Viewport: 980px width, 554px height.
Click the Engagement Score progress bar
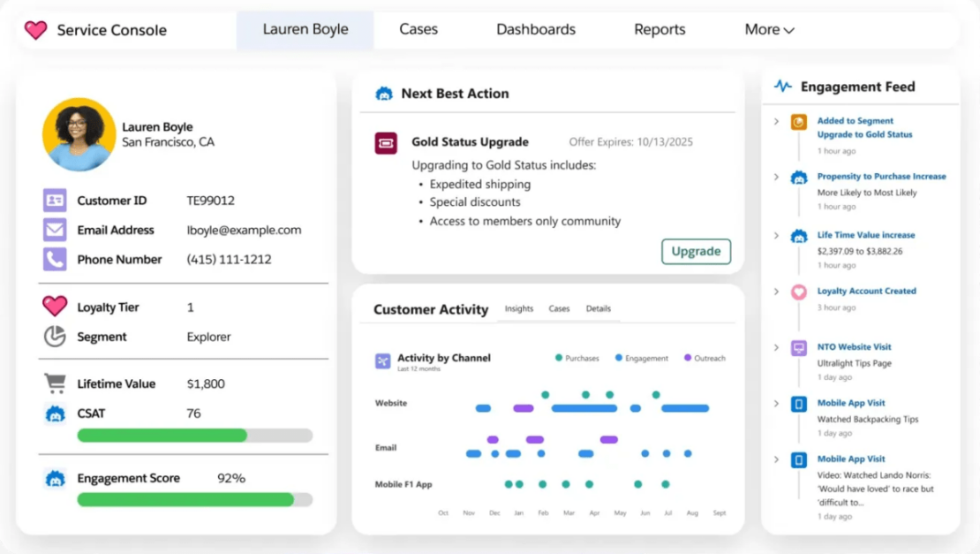(x=194, y=499)
